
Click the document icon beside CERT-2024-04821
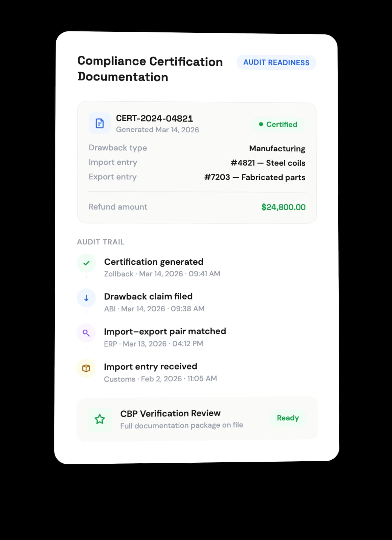tap(99, 123)
